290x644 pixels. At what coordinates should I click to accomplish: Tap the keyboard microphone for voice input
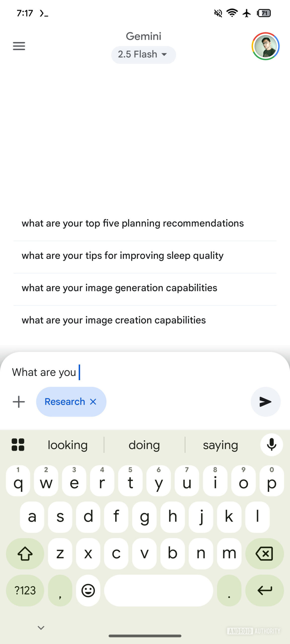[271, 445]
